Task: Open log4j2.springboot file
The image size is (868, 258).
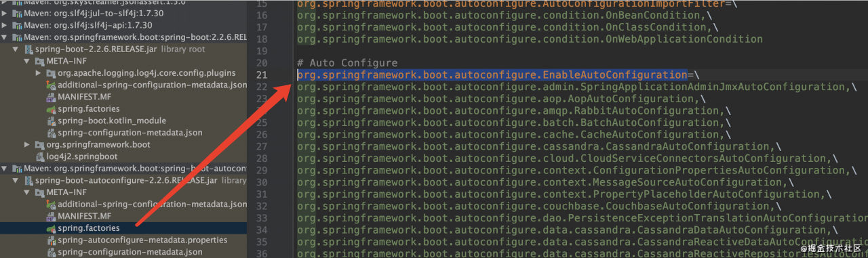Action: 82,156
